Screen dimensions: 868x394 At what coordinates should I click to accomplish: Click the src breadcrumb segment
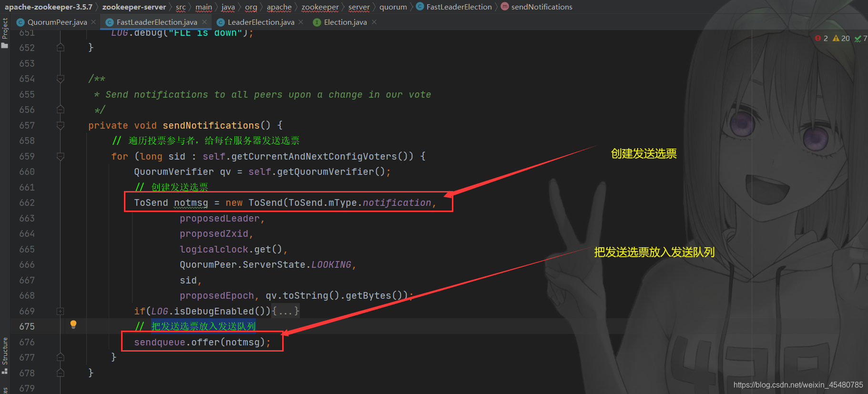pos(181,7)
